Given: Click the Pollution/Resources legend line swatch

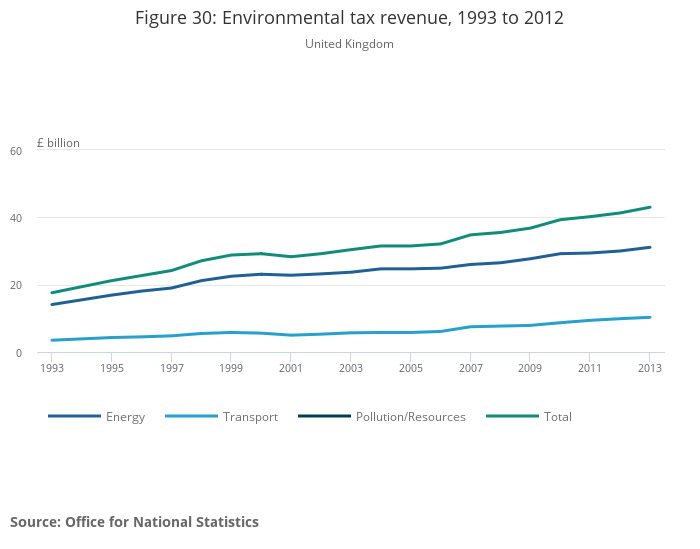Looking at the screenshot, I should click(x=324, y=416).
